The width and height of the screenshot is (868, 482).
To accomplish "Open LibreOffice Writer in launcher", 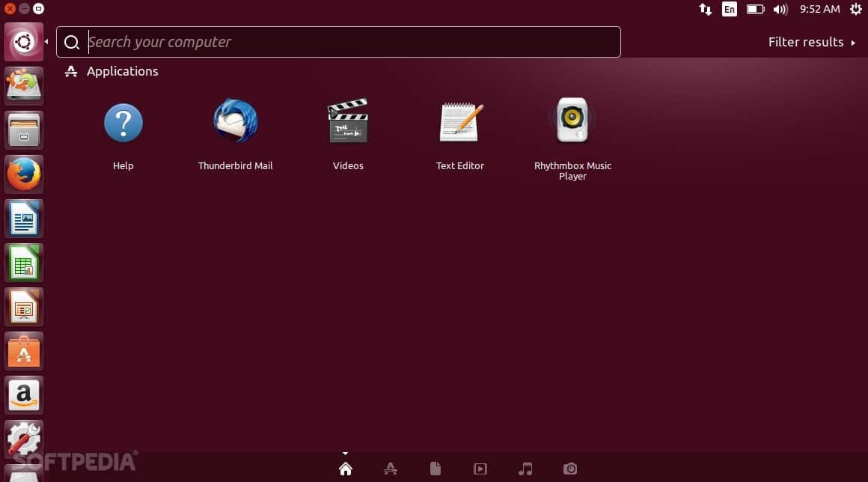I will click(24, 219).
